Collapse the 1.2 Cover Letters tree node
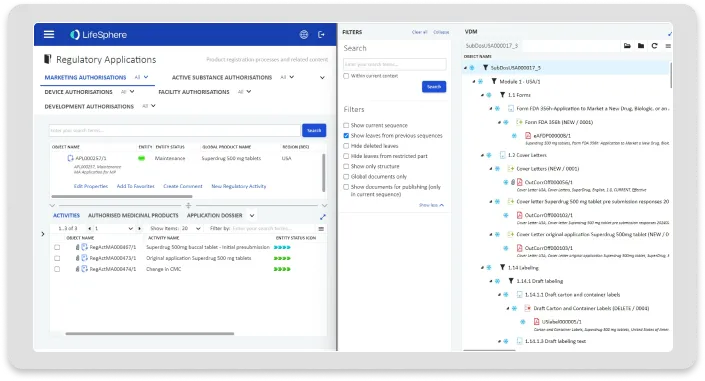The image size is (705, 381). click(482, 155)
